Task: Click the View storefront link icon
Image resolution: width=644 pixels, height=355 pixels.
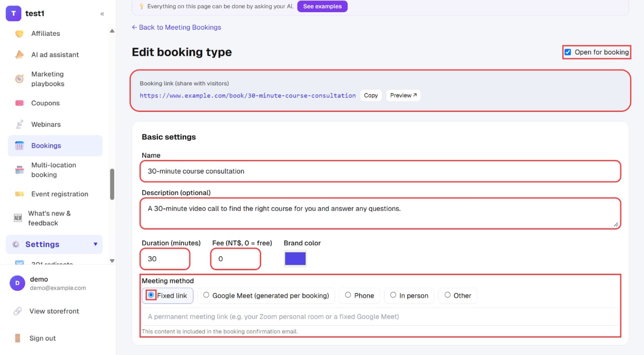Action: (18, 311)
